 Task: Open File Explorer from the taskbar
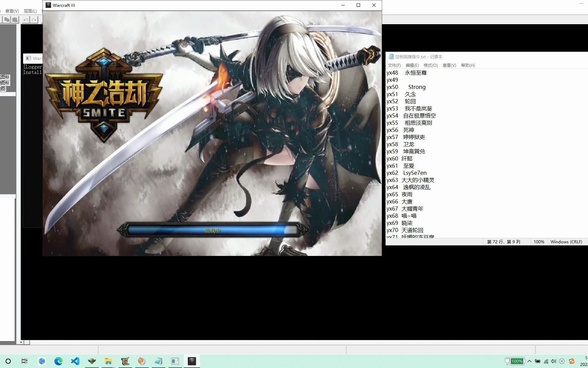[x=109, y=361]
